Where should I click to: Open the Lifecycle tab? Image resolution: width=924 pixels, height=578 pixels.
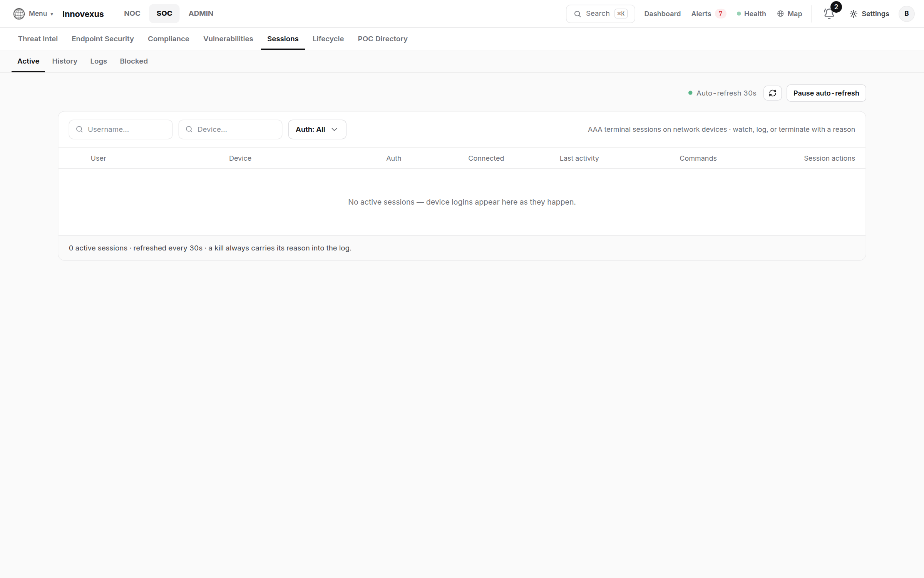tap(328, 39)
